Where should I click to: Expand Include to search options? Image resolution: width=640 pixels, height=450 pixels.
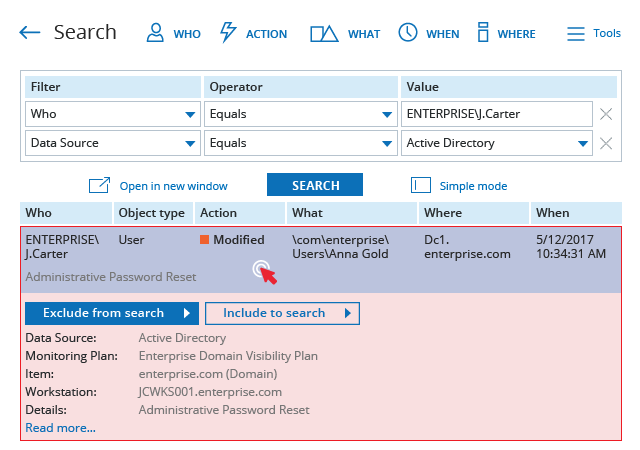pyautogui.click(x=282, y=314)
